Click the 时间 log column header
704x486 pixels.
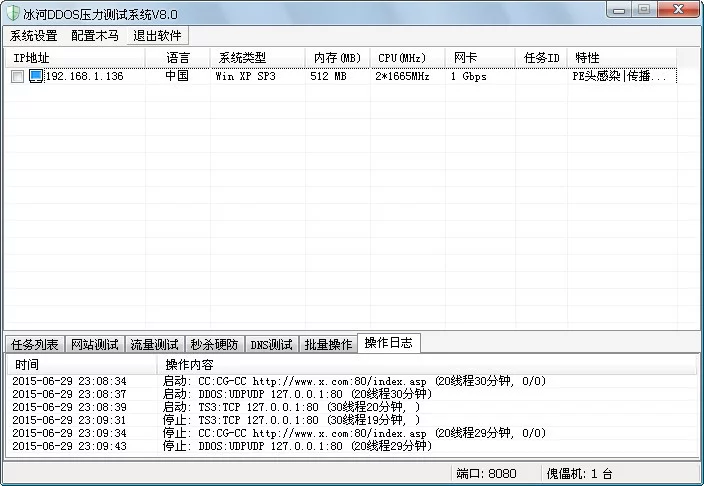coord(82,364)
